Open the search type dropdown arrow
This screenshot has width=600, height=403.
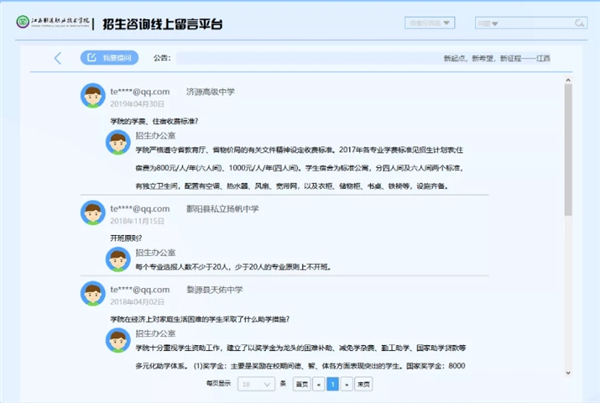(x=495, y=24)
